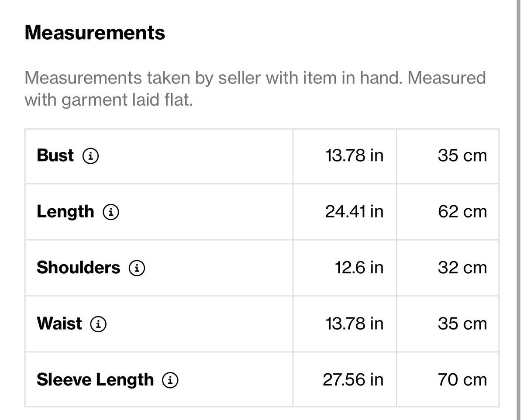Click the 32 cm Shoulders value
The width and height of the screenshot is (524, 420).
pos(462,268)
